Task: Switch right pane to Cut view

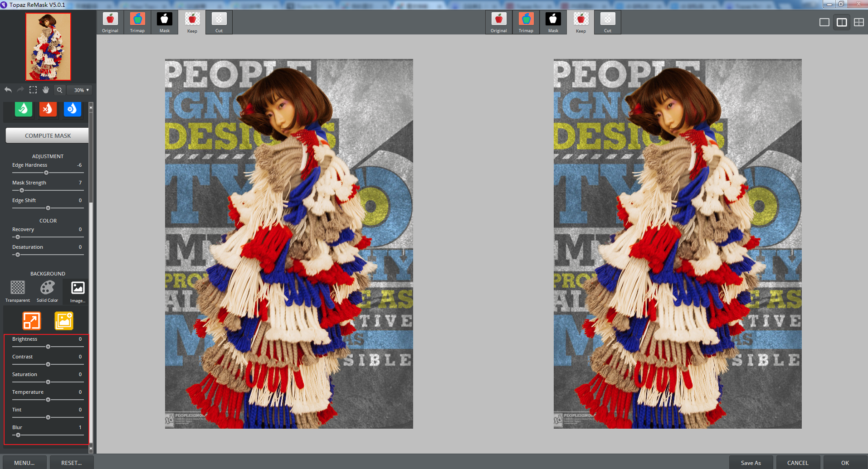Action: 608,22
